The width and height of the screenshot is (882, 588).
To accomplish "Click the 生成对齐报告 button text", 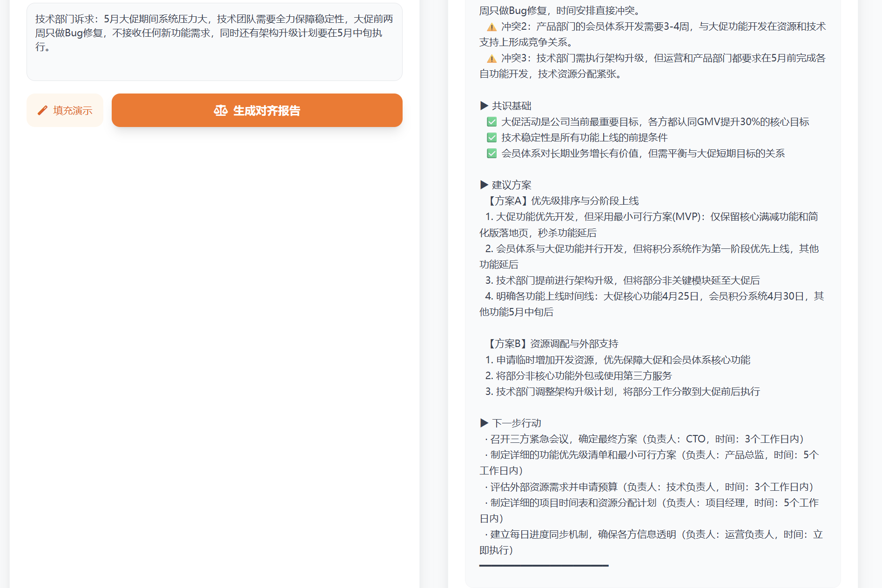I will (x=266, y=111).
